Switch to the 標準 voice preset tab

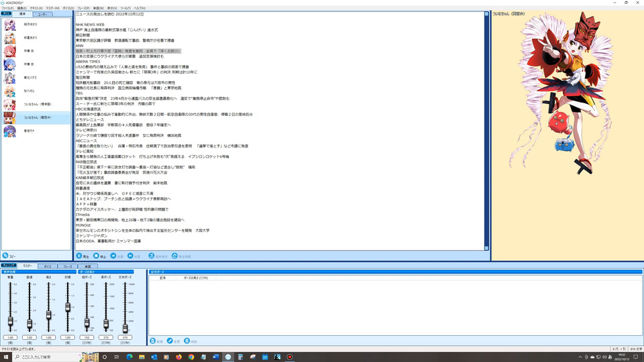coord(23,14)
